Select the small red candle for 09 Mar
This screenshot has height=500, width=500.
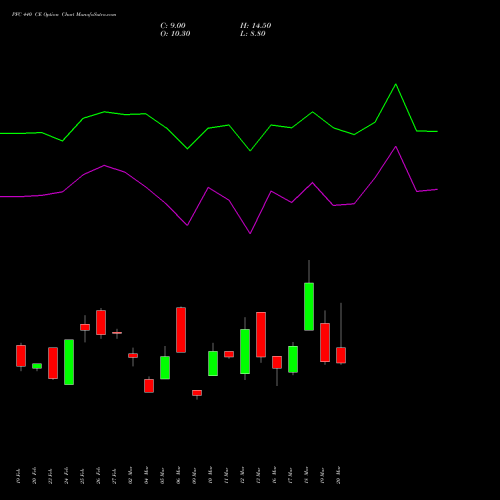pyautogui.click(x=197, y=393)
